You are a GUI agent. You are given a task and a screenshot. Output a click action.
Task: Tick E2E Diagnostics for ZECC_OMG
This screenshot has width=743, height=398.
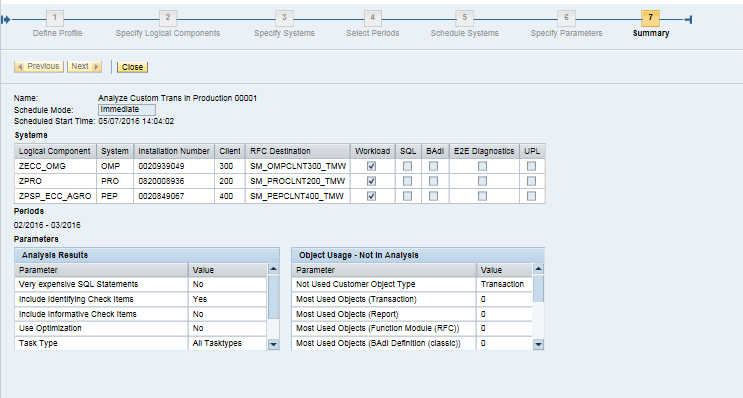(482, 166)
